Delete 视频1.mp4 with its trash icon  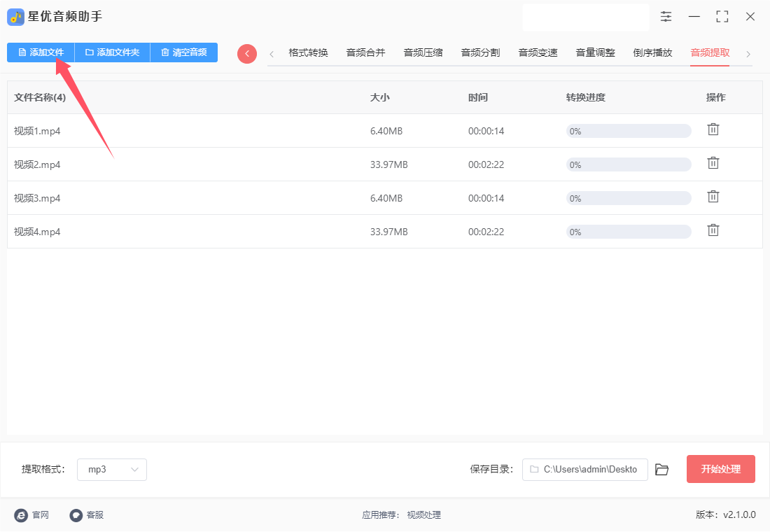[713, 129]
